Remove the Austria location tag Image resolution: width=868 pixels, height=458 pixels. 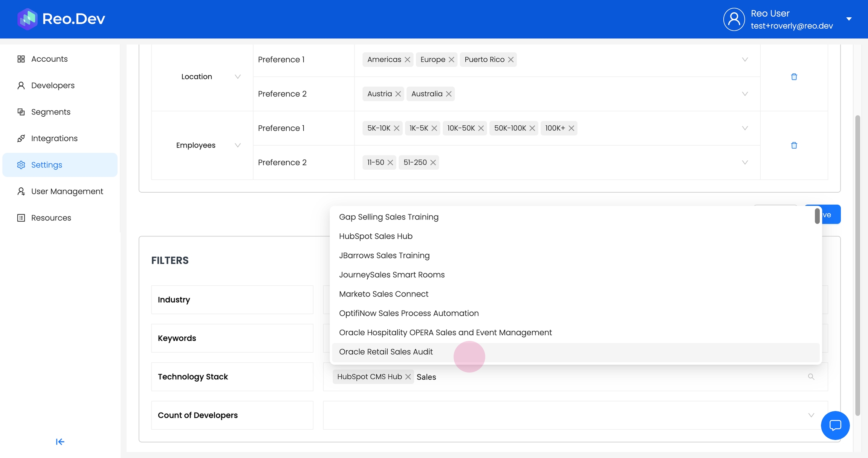pos(398,94)
